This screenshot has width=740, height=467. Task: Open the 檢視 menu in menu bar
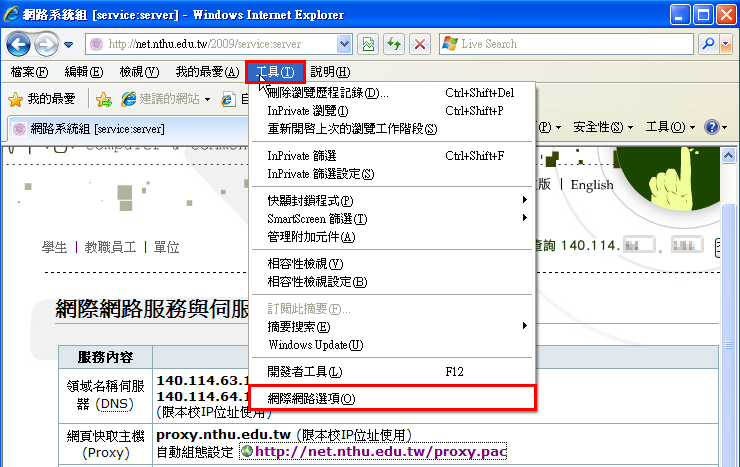138,72
